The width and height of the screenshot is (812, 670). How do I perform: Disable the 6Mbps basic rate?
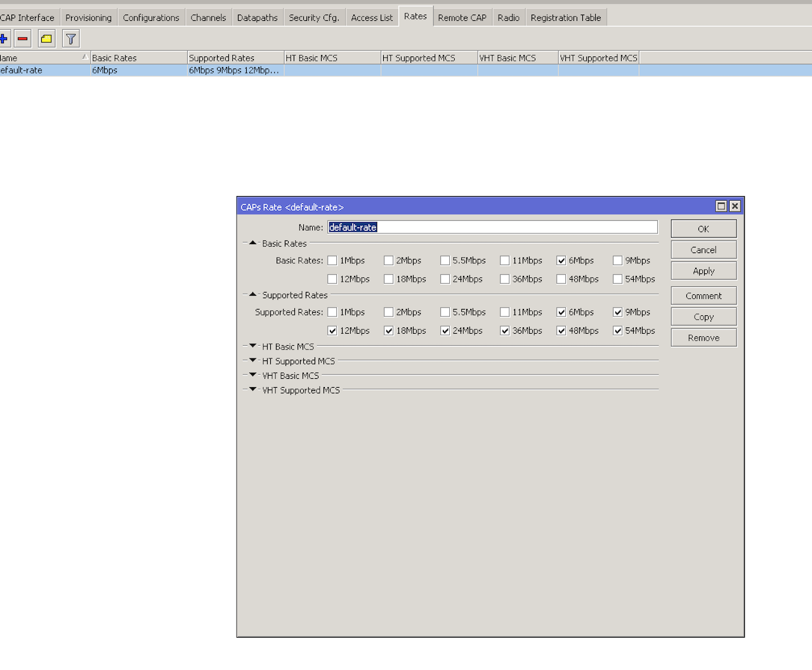(561, 260)
